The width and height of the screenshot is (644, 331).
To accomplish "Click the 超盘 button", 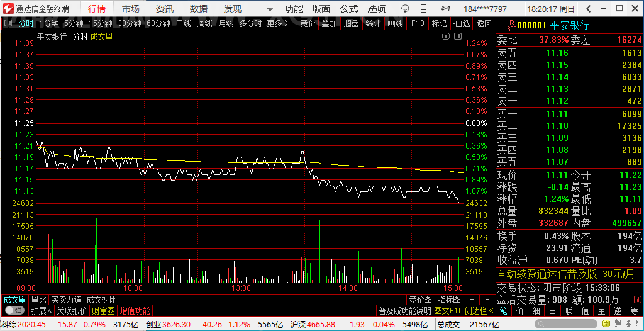I will [351, 23].
